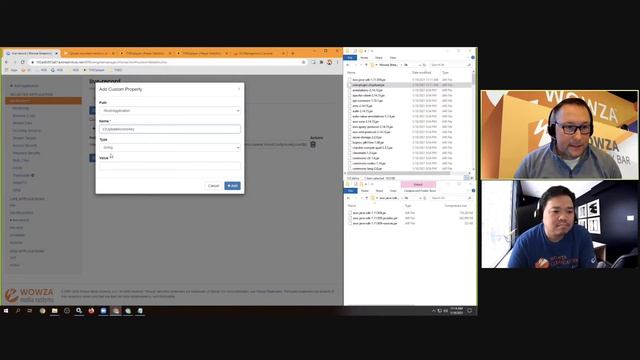Reload the page in Chrome
Viewport: 640px width, 360px height.
(23, 62)
